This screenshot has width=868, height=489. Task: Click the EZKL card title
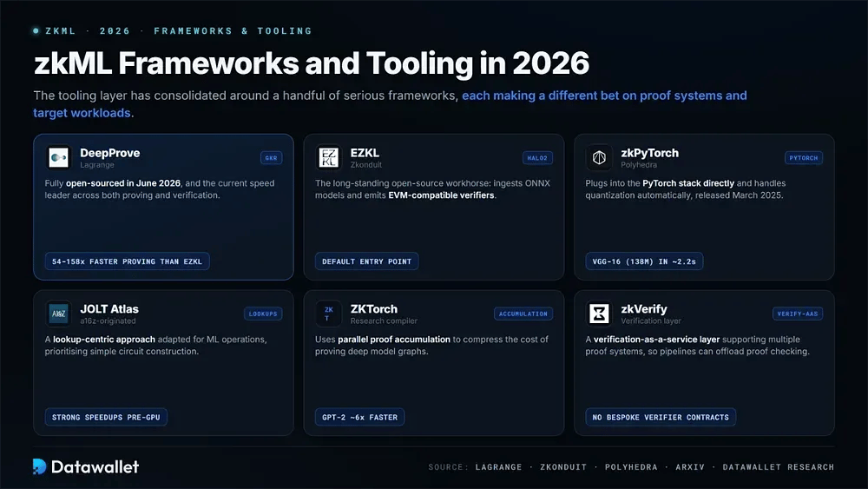[x=365, y=153]
